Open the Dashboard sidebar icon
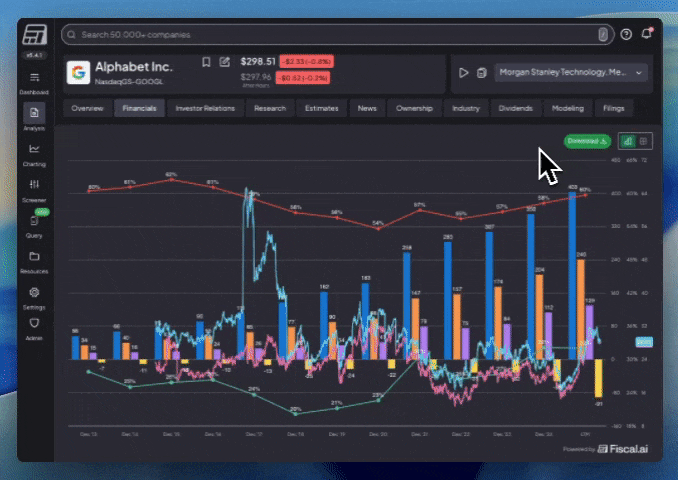The width and height of the screenshot is (678, 480). [x=34, y=78]
